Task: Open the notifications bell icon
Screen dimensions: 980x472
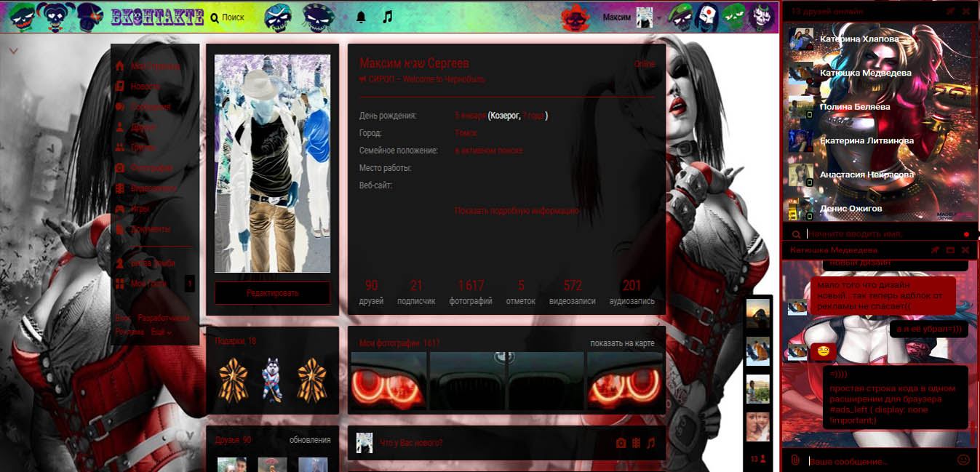Action: 361,17
